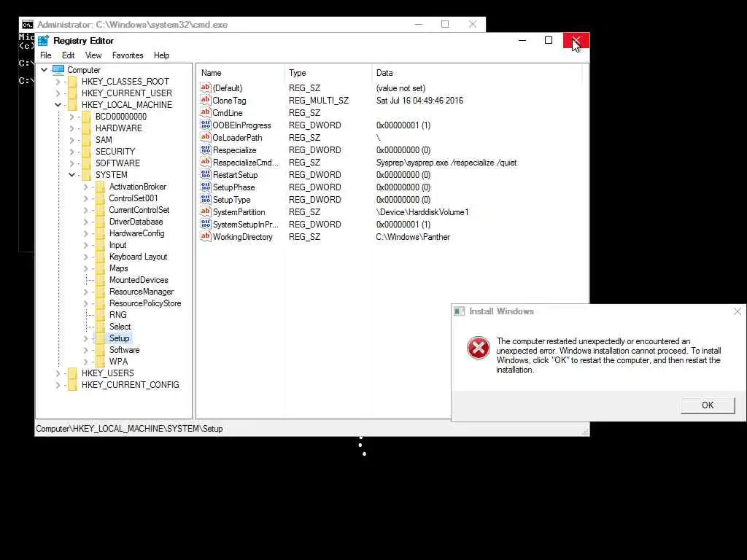Click the ControlSet001 folder icon

100,198
